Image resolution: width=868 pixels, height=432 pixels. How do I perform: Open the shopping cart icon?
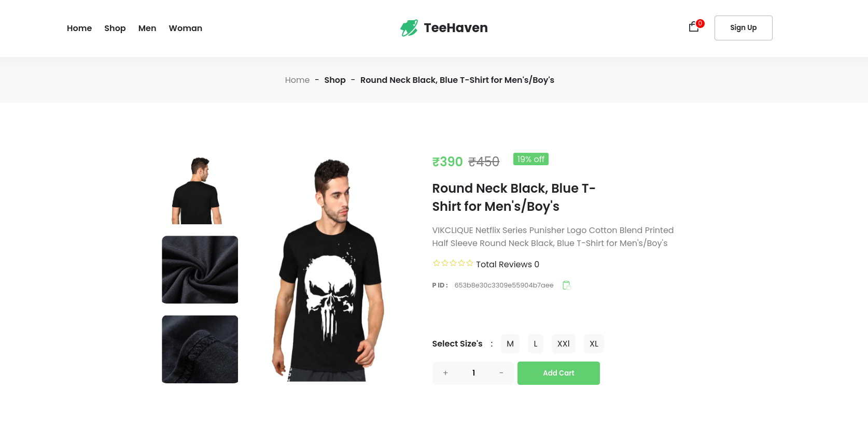[694, 27]
